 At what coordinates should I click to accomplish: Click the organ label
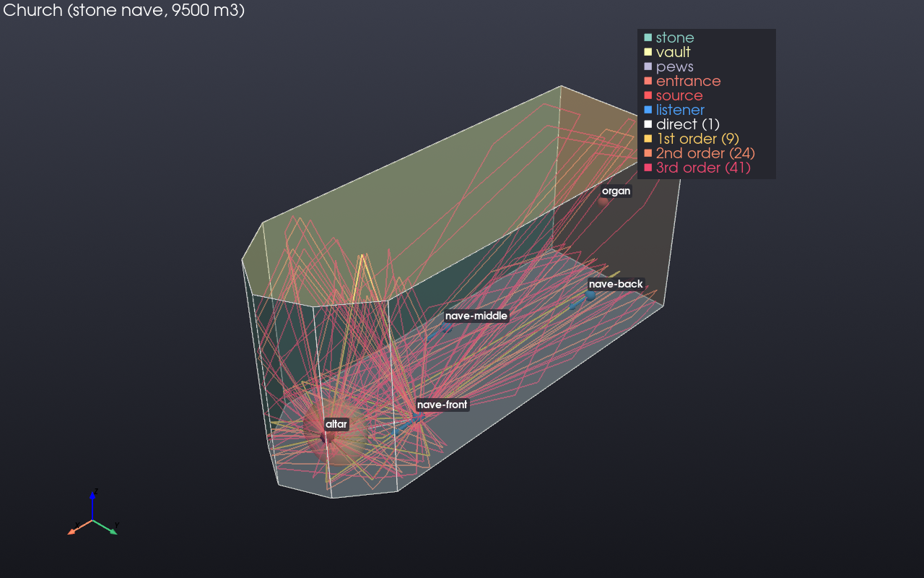pos(616,191)
